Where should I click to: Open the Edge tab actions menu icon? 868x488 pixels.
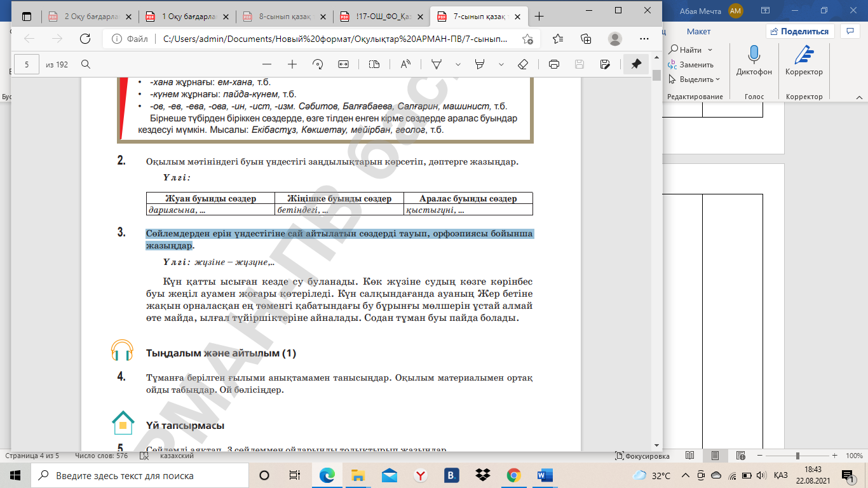[x=26, y=16]
